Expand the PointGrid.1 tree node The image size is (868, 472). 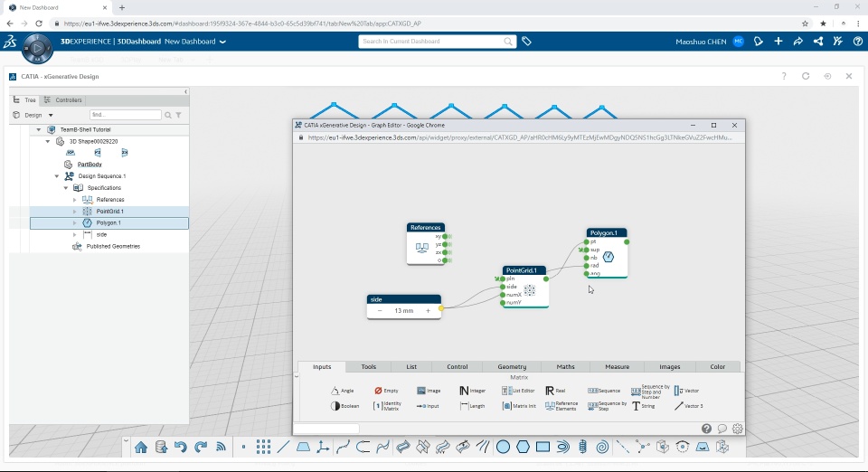(75, 212)
